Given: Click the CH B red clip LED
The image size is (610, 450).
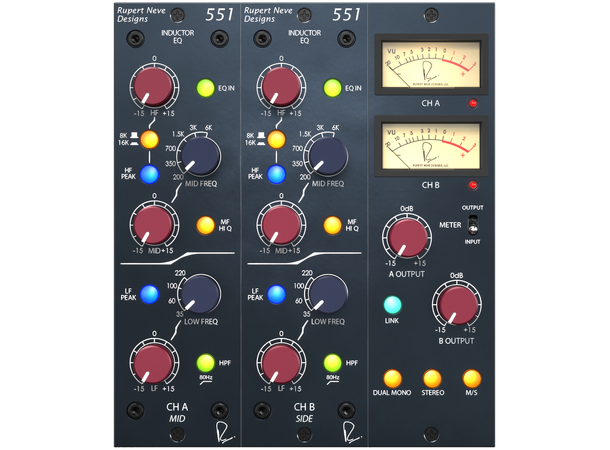Looking at the screenshot, I should pyautogui.click(x=473, y=185).
